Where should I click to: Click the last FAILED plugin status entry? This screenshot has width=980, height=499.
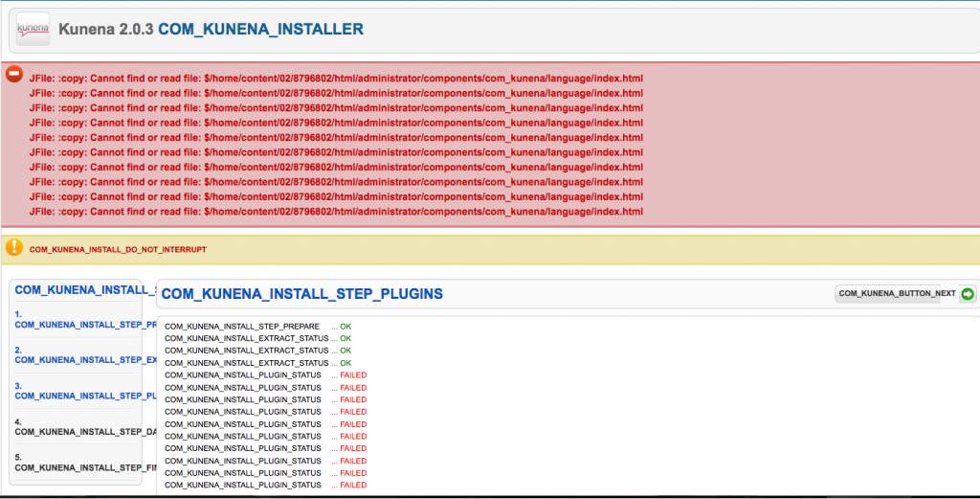[x=353, y=486]
